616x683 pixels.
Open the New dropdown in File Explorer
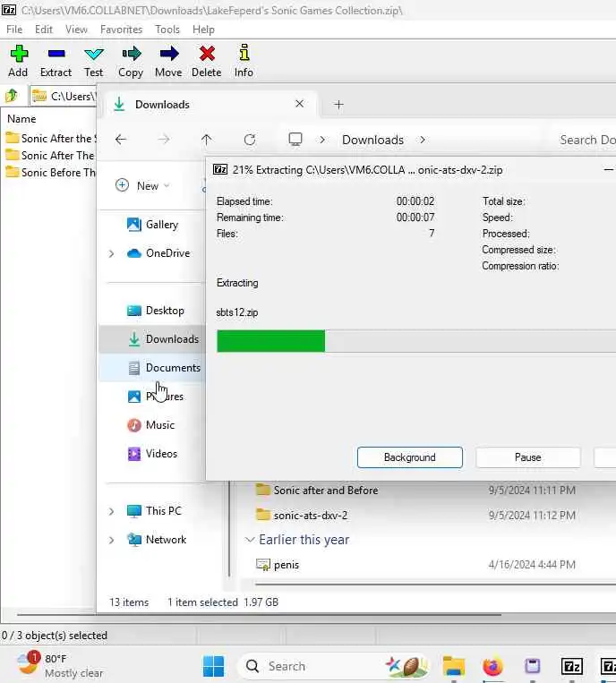tap(143, 185)
